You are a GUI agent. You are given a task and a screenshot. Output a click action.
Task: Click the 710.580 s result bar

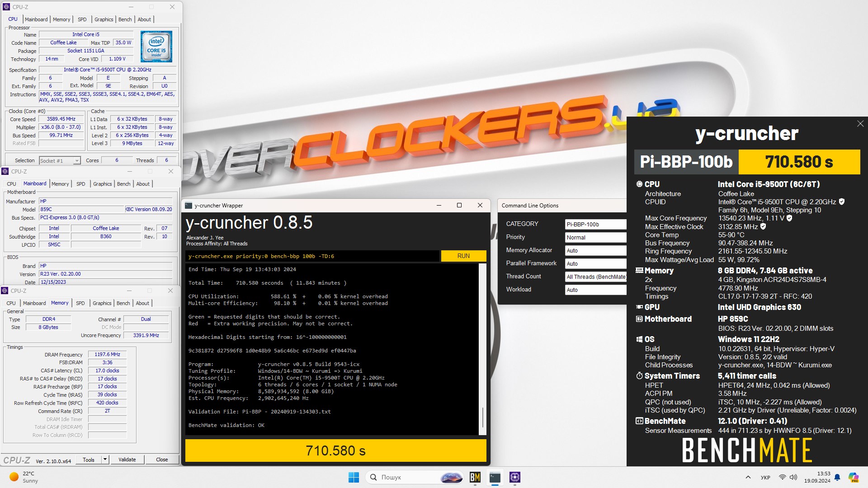coord(335,450)
